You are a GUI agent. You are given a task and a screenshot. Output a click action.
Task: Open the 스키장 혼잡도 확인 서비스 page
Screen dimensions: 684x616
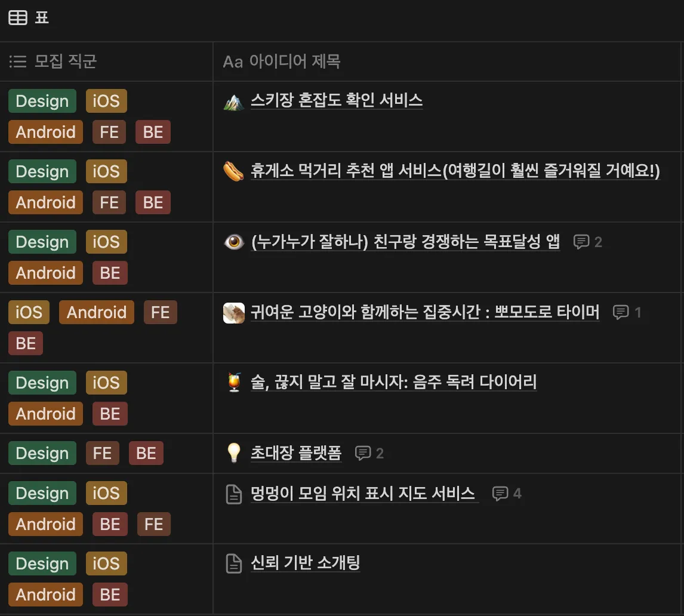(x=337, y=100)
